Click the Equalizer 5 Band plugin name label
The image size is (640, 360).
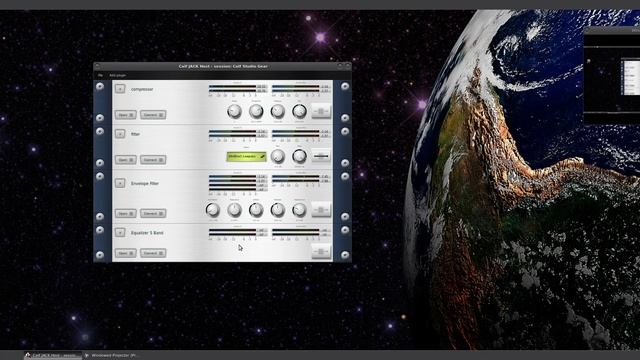[x=147, y=233]
